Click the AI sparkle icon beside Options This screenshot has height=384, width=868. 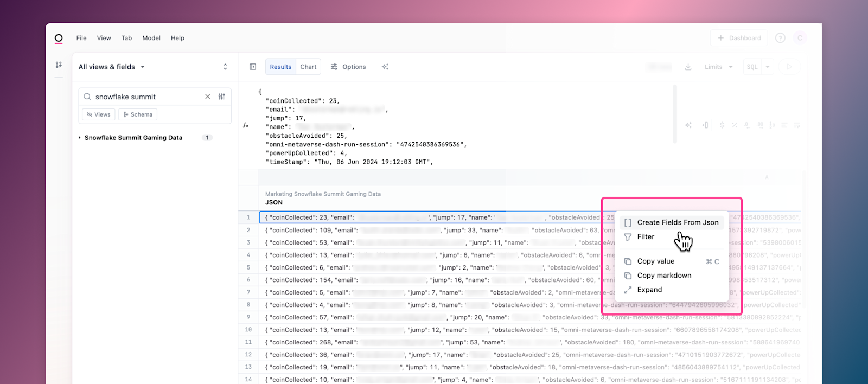385,67
